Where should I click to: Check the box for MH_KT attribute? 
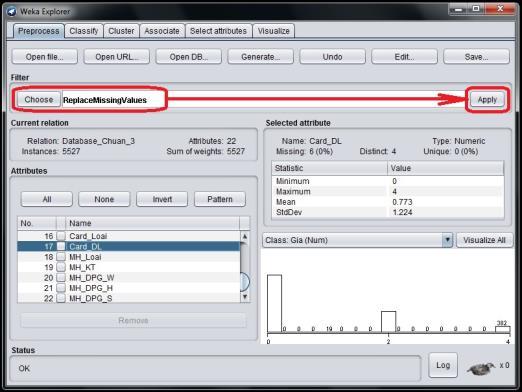(x=61, y=267)
